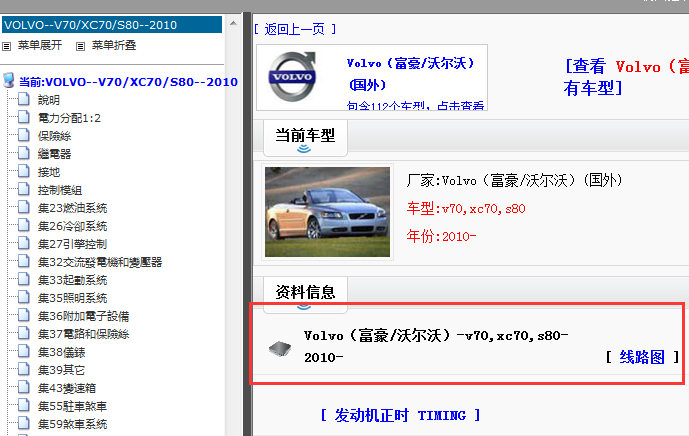The width and height of the screenshot is (689, 436).
Task: Click the page icon next to 繼電器
Action: click(x=24, y=153)
